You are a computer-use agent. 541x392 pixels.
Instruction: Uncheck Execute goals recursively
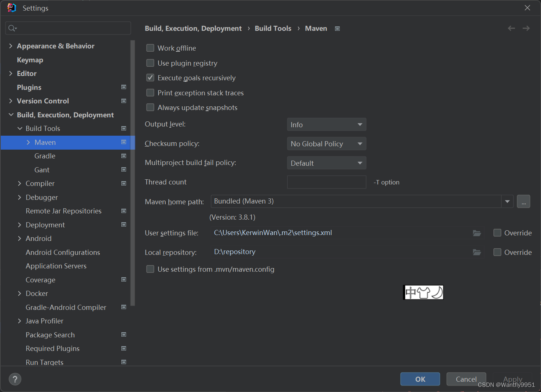click(x=150, y=78)
